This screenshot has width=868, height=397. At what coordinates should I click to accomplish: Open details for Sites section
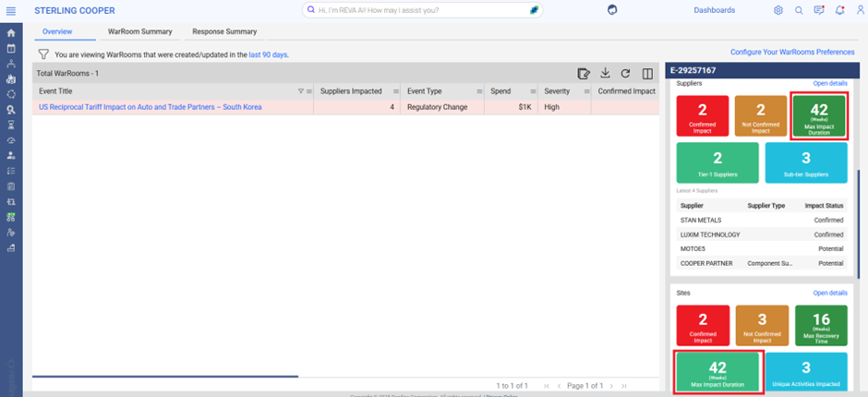pyautogui.click(x=830, y=293)
